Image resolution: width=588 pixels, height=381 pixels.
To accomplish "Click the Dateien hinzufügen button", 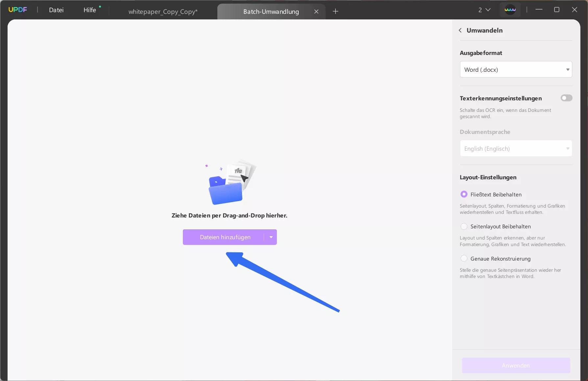I will (x=224, y=237).
